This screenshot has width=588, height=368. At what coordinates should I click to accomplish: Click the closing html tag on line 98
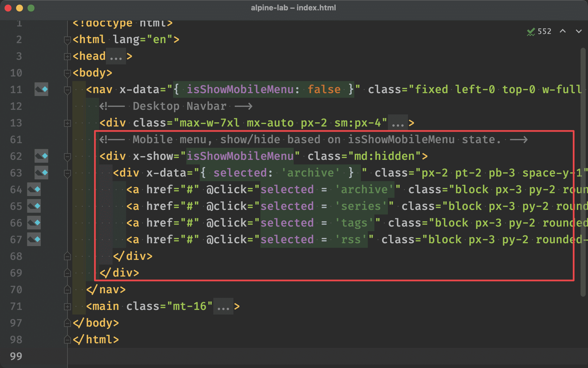click(x=96, y=340)
